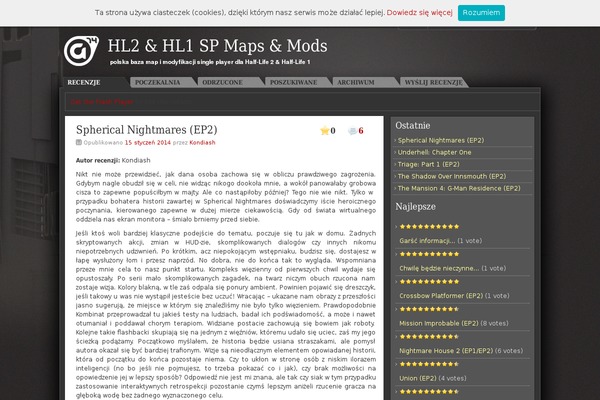Open Chwilę będzie nieczynne... link
This screenshot has height=400, width=600.
[439, 268]
